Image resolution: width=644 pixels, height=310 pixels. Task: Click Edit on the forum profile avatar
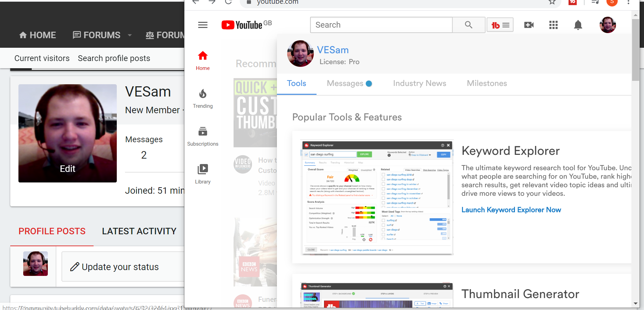coord(68,169)
